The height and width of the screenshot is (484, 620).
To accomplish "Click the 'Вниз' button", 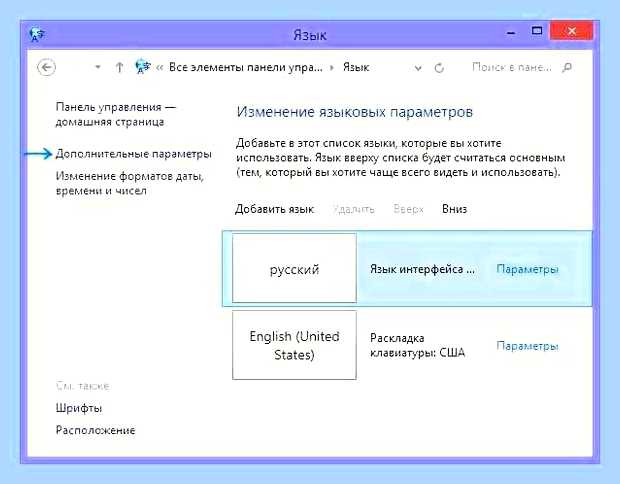I will 454,209.
